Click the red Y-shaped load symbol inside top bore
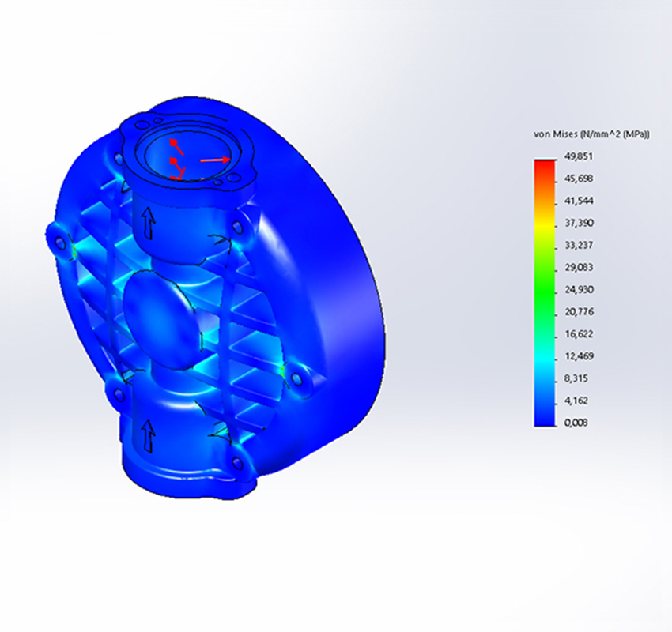672x632 pixels. pyautogui.click(x=176, y=167)
